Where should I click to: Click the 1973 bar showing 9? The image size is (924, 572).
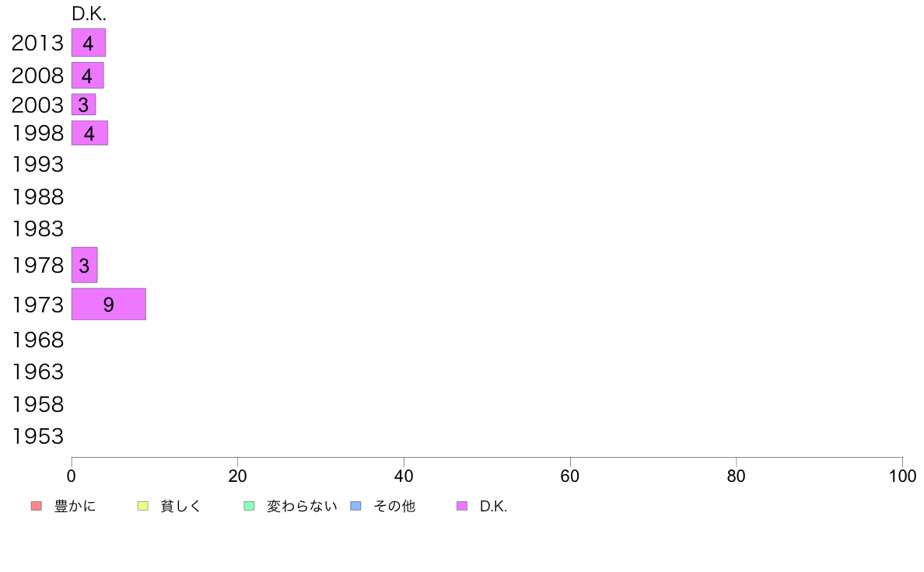click(108, 304)
